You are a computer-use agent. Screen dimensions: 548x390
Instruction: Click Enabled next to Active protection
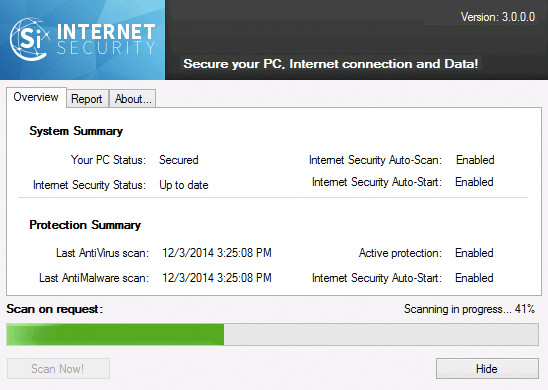click(x=474, y=253)
